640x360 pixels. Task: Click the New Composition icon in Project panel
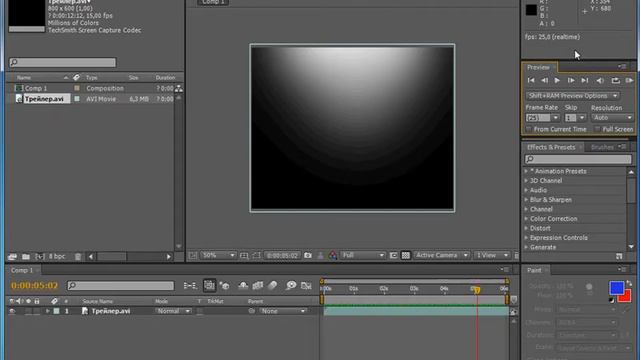click(40, 256)
